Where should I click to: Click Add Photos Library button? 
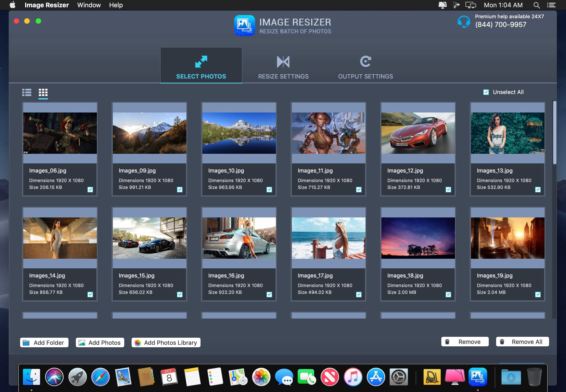click(166, 342)
